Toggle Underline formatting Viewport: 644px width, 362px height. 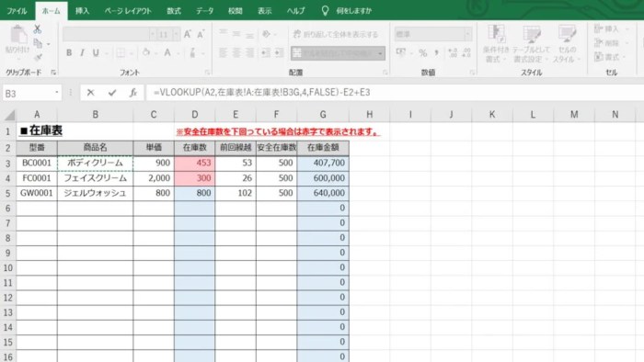(x=96, y=53)
